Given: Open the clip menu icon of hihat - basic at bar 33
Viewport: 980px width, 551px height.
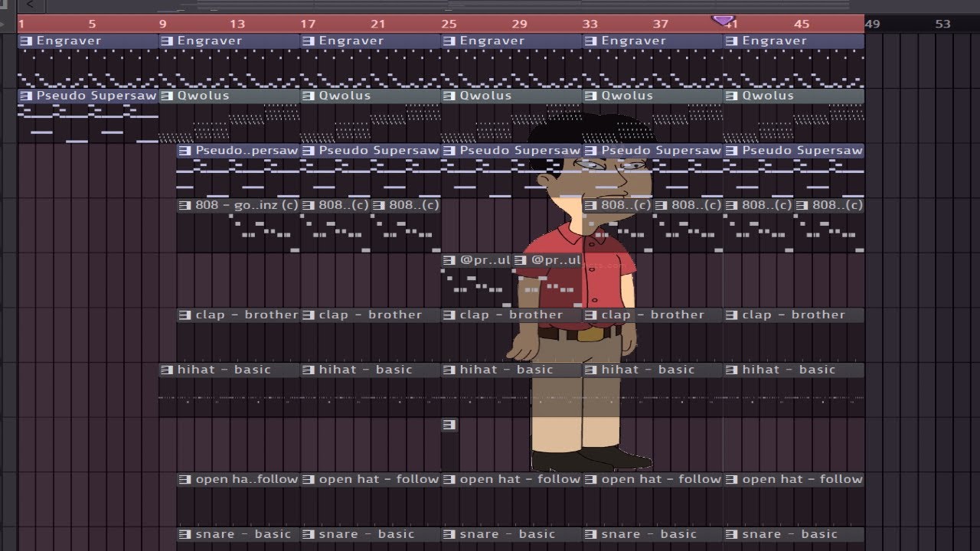Looking at the screenshot, I should coord(590,370).
